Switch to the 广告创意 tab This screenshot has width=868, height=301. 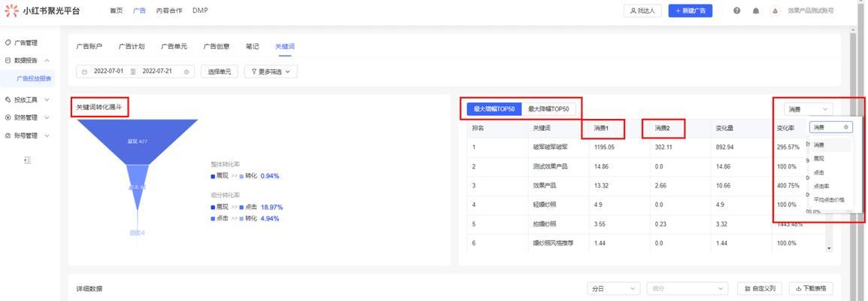217,47
